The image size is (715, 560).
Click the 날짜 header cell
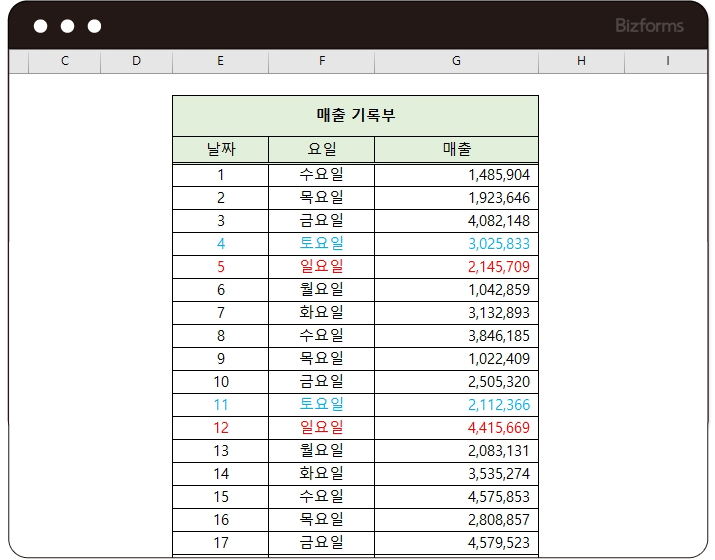(221, 149)
